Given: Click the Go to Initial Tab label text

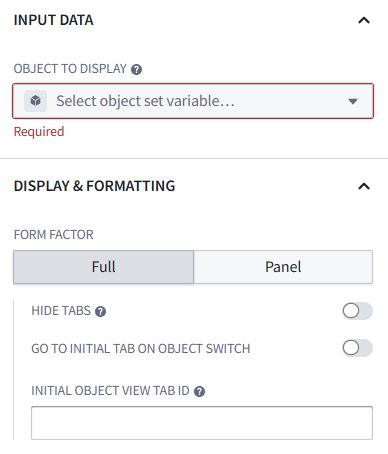Looking at the screenshot, I should 140,348.
